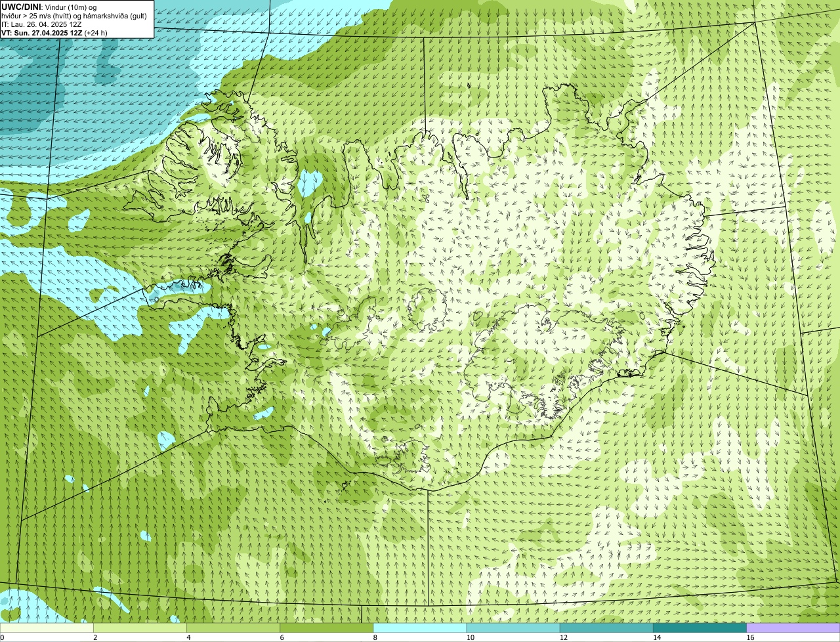Image resolution: width=840 pixels, height=642 pixels.
Task: Click the "16" label on the color scale
Action: (x=750, y=637)
